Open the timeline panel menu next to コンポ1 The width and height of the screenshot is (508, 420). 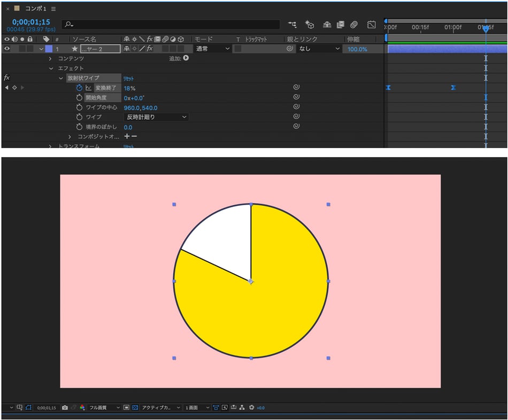click(x=53, y=9)
